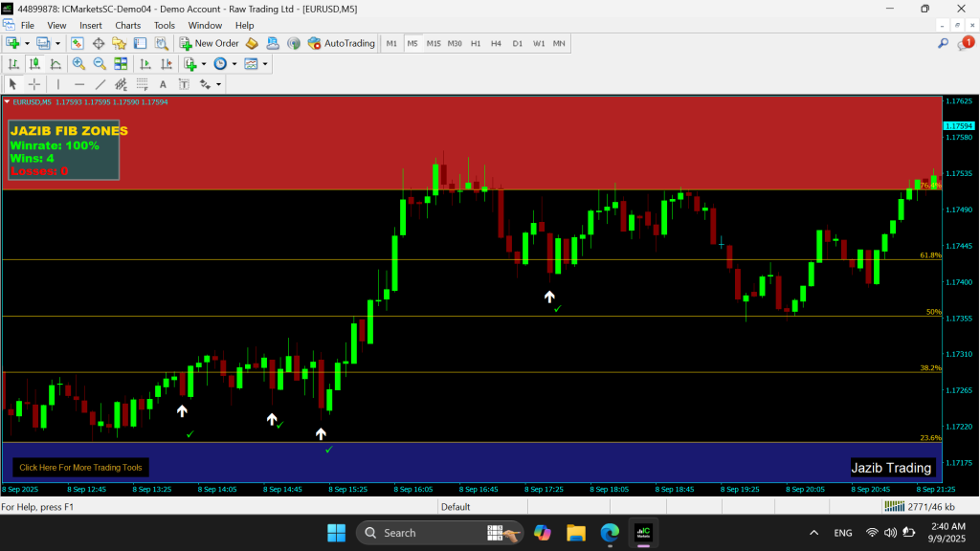The width and height of the screenshot is (980, 551).
Task: Switch chart to candlestick mode
Action: 34,64
